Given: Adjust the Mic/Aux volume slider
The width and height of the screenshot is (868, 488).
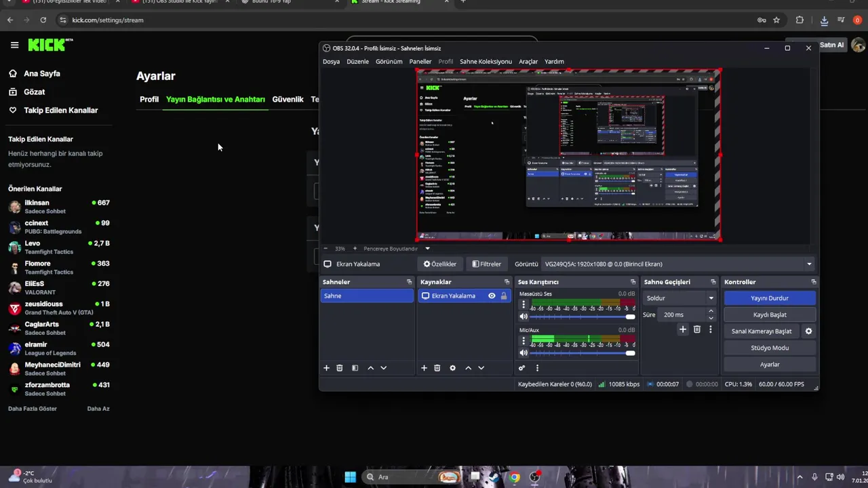Looking at the screenshot, I should click(583, 353).
